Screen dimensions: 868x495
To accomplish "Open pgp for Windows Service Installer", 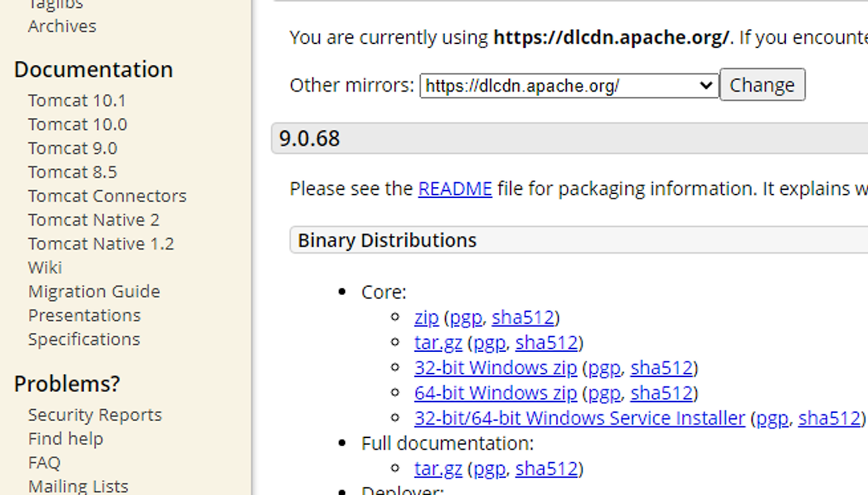I will point(772,418).
